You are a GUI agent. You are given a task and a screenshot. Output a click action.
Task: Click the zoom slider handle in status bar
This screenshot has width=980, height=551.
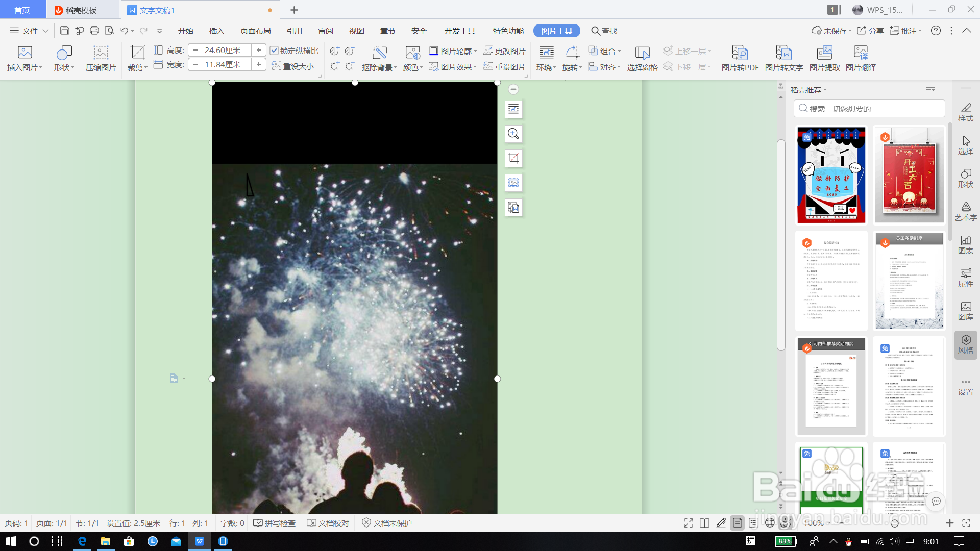[894, 523]
